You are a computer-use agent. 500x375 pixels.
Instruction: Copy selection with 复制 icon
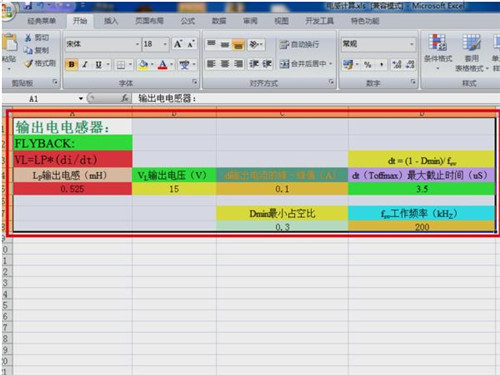pos(37,50)
